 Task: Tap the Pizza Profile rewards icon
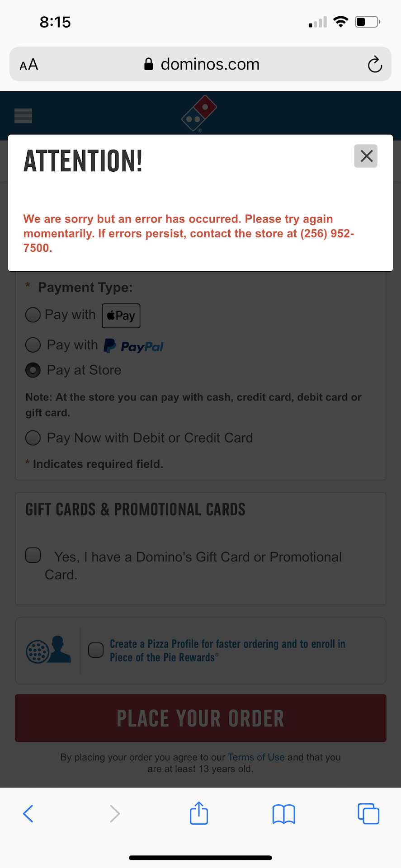(x=48, y=650)
